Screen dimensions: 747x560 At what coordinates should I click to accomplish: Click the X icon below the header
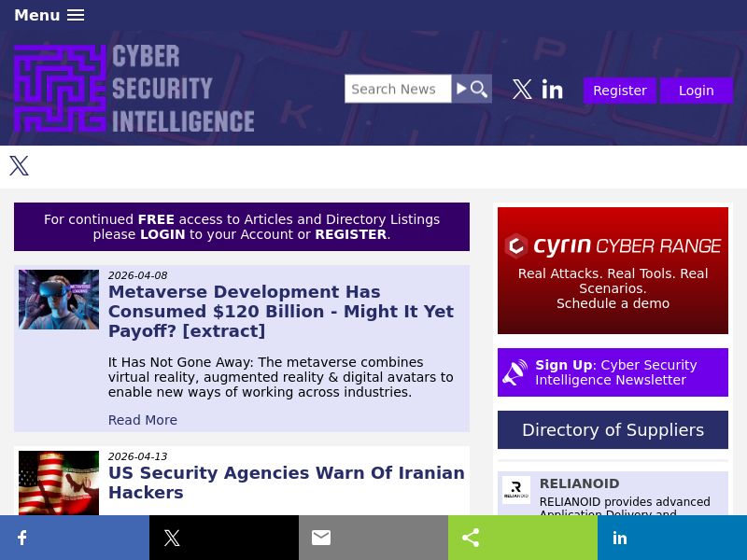tap(20, 166)
